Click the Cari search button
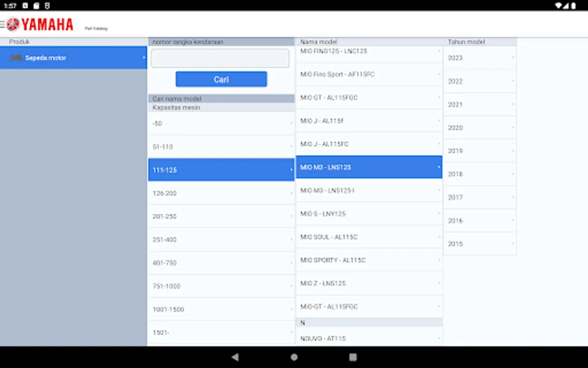Image resolution: width=588 pixels, height=368 pixels. pos(221,79)
